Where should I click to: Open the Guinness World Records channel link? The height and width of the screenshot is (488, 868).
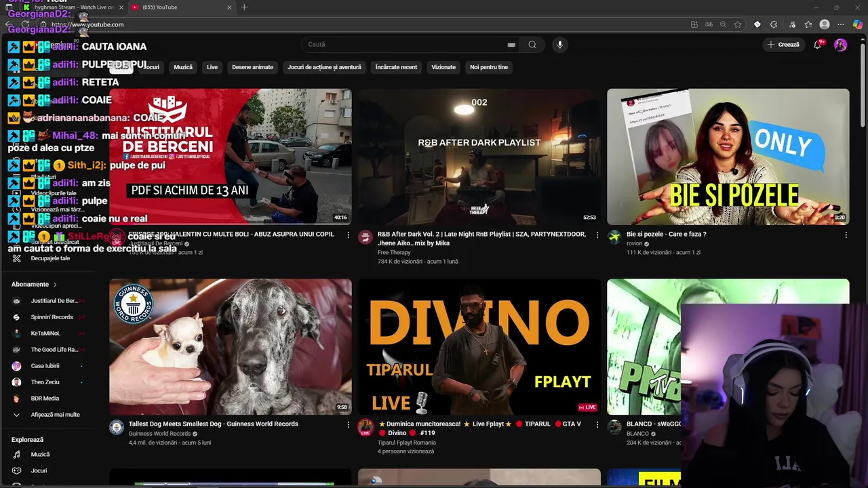pos(159,434)
